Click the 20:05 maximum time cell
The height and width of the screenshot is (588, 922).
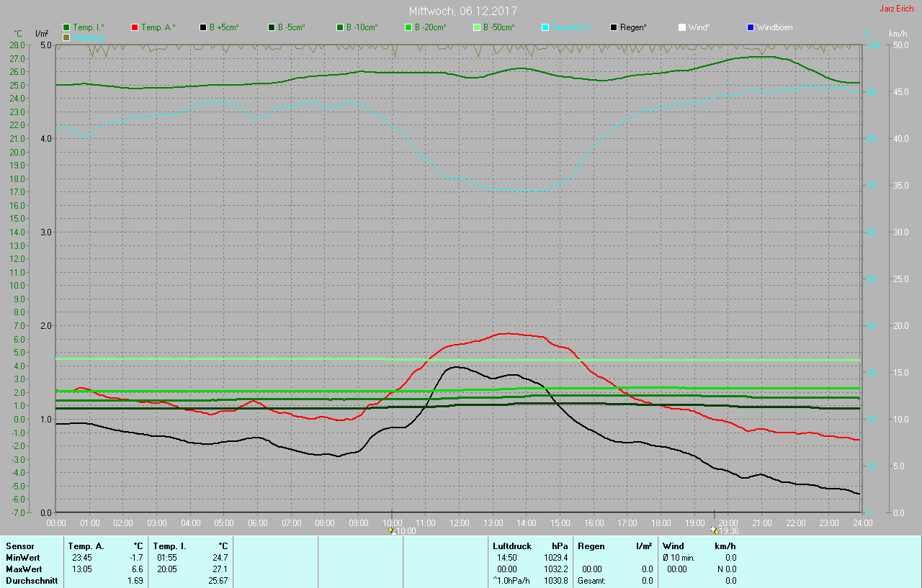pyautogui.click(x=166, y=569)
